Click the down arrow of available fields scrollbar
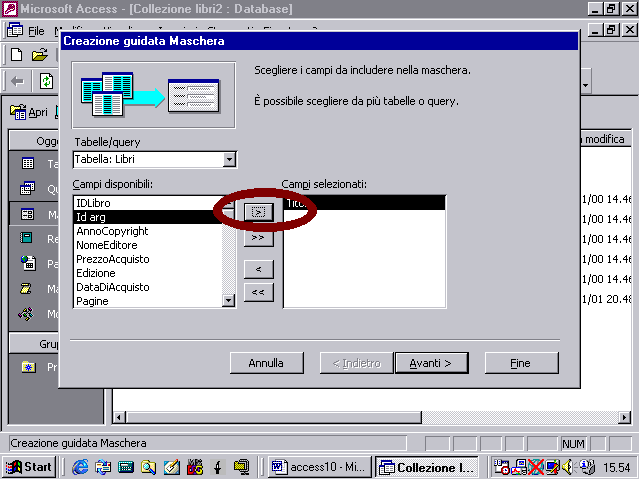Image resolution: width=639 pixels, height=479 pixels. pos(228,301)
